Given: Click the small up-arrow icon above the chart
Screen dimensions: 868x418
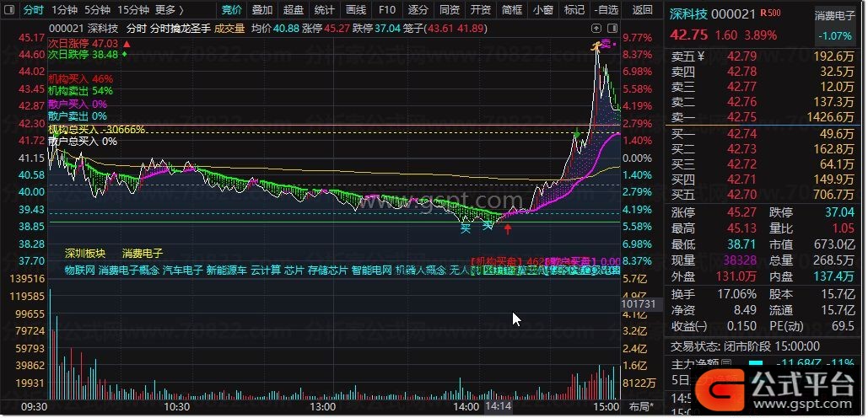Looking at the screenshot, I should click(596, 28).
